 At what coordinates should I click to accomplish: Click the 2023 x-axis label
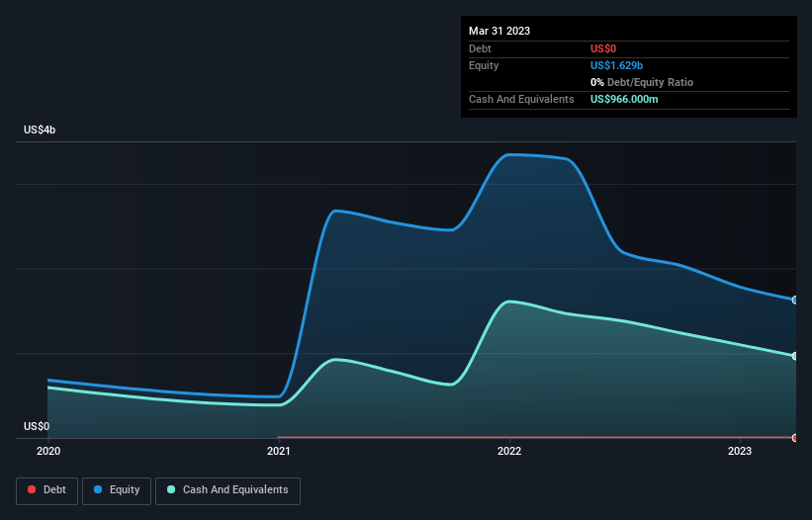point(740,451)
